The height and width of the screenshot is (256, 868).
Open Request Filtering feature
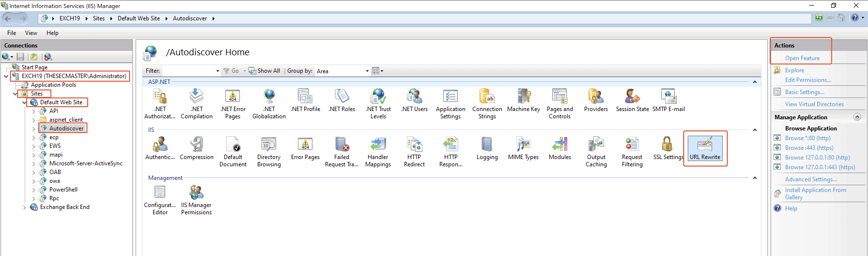coord(632,152)
